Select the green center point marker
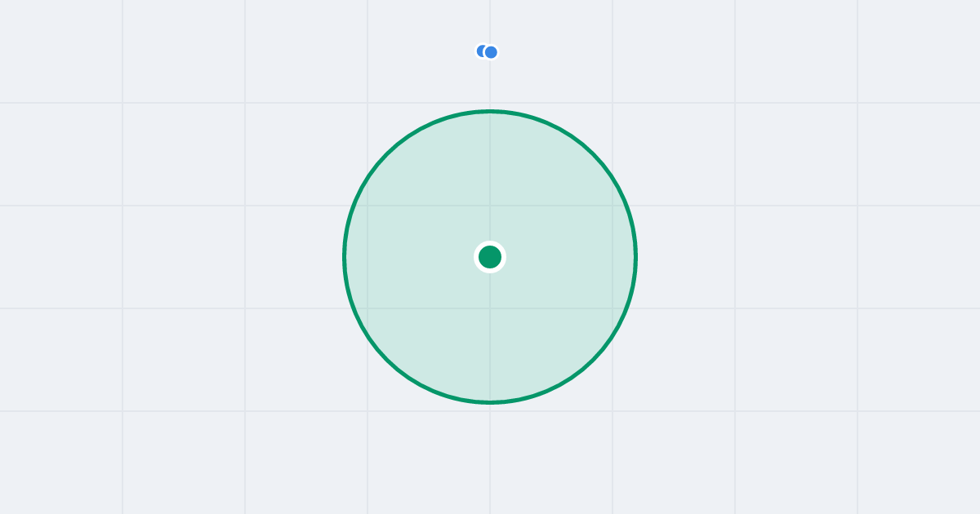The width and height of the screenshot is (980, 514). point(490,257)
